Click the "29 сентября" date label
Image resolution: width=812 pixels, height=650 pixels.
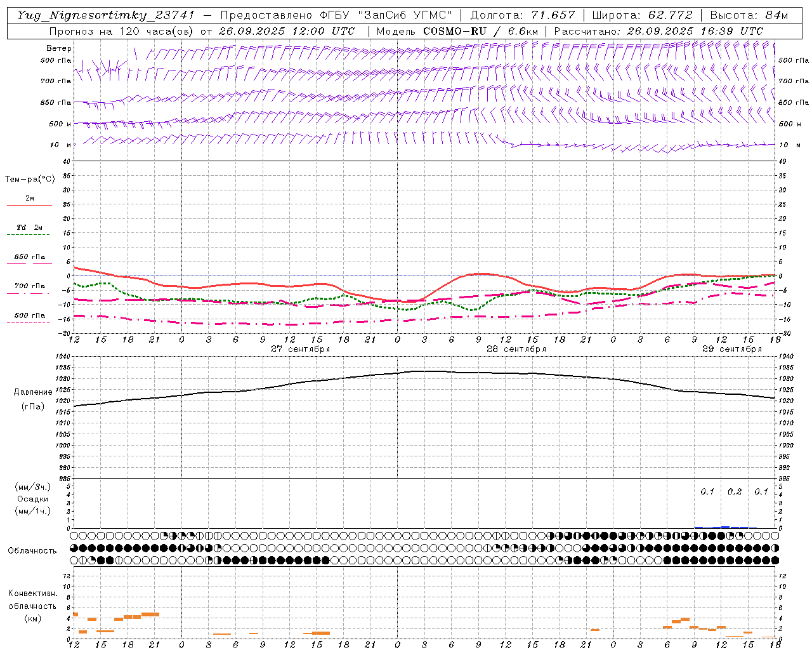732,349
